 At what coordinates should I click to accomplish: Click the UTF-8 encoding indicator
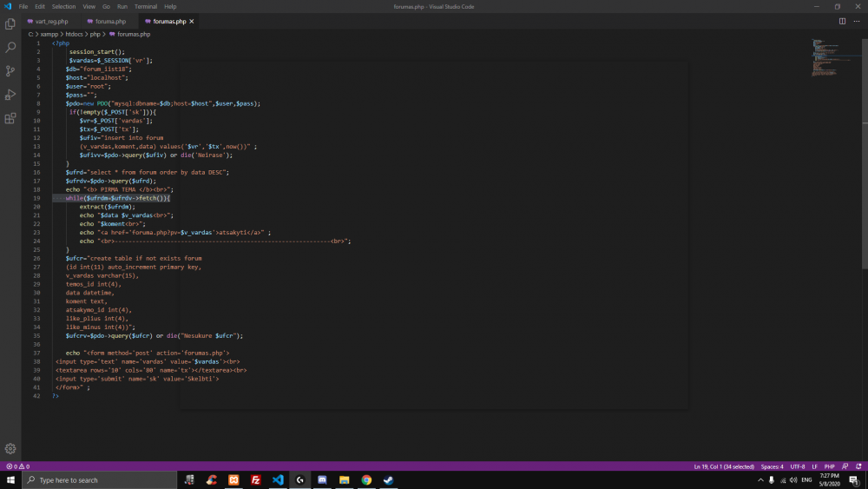click(797, 466)
